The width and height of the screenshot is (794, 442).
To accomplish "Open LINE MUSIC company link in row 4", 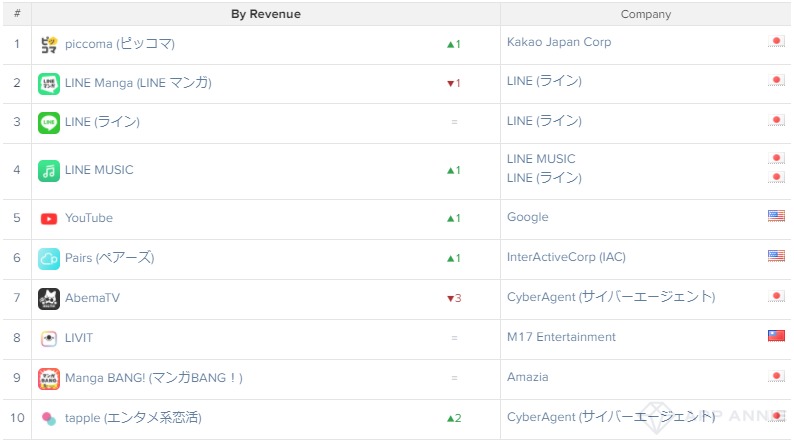I will point(541,159).
